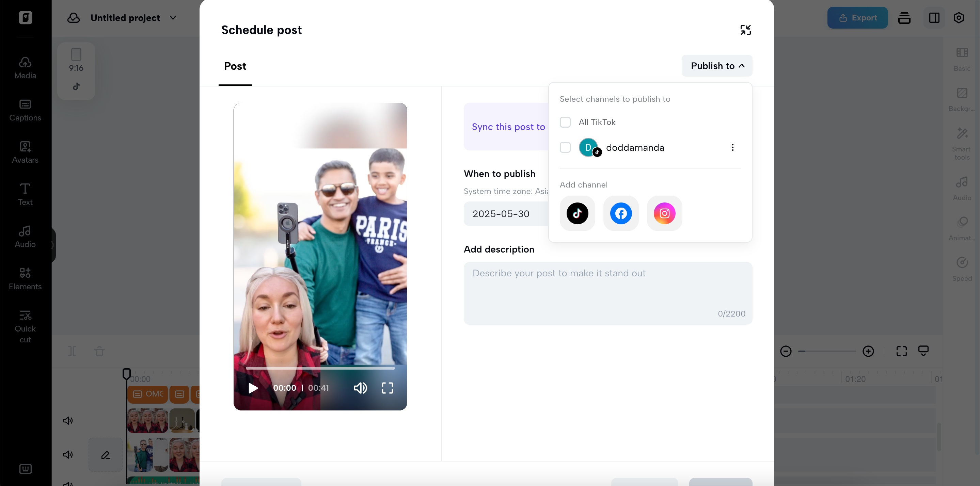Mute the preview video volume
This screenshot has height=486, width=980.
point(360,388)
